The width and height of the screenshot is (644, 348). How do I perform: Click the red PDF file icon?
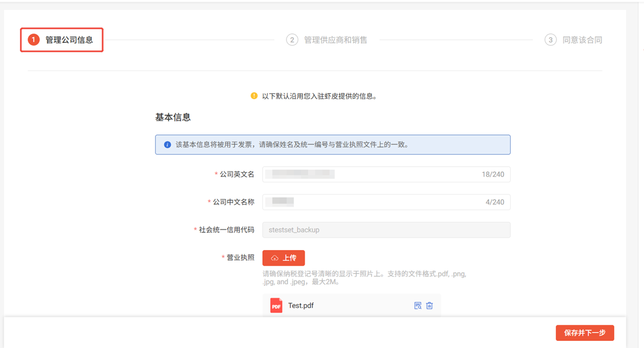[x=276, y=306]
